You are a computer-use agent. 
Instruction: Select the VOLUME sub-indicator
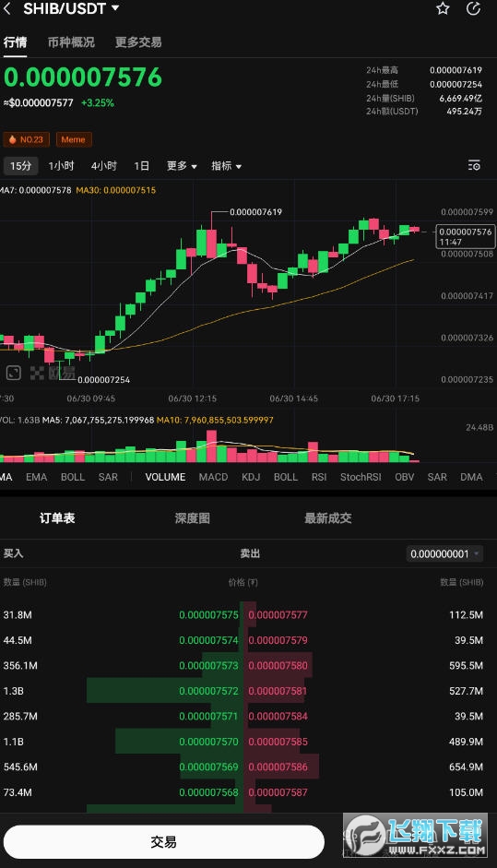(x=165, y=477)
